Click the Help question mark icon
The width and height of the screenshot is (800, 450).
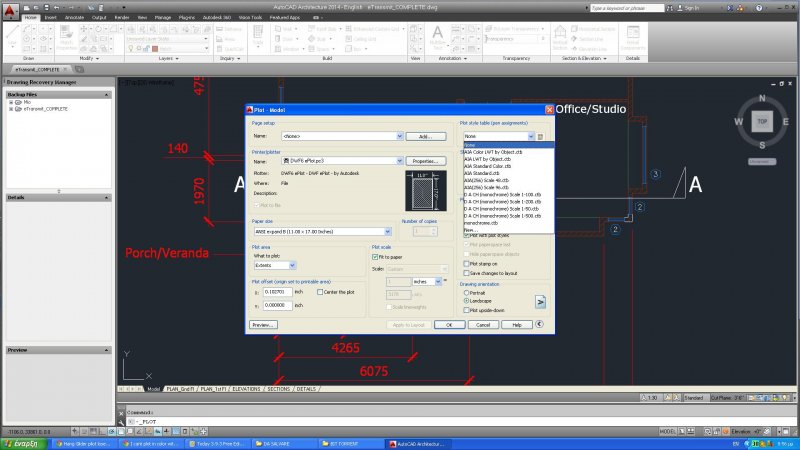(759, 8)
